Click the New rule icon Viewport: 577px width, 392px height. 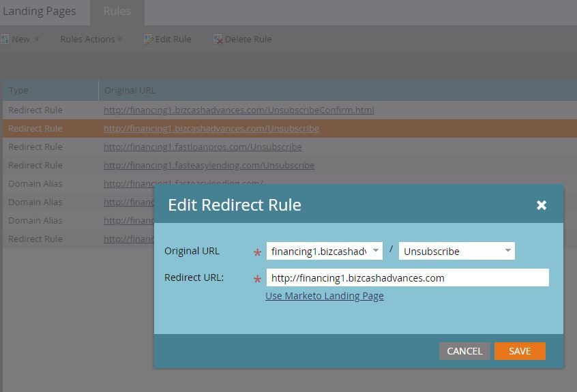5,39
